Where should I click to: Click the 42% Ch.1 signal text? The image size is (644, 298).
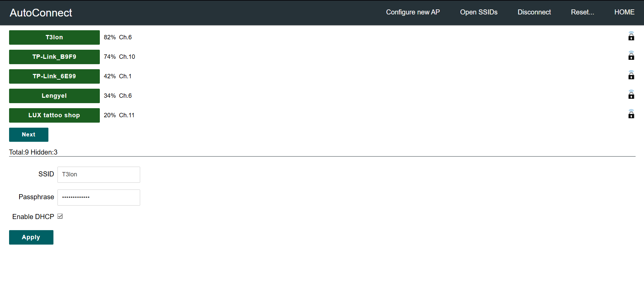tap(118, 76)
